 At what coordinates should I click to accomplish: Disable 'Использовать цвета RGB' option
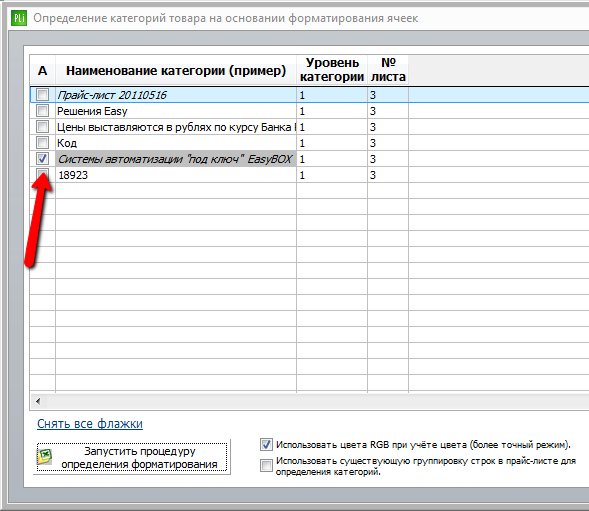pyautogui.click(x=266, y=444)
